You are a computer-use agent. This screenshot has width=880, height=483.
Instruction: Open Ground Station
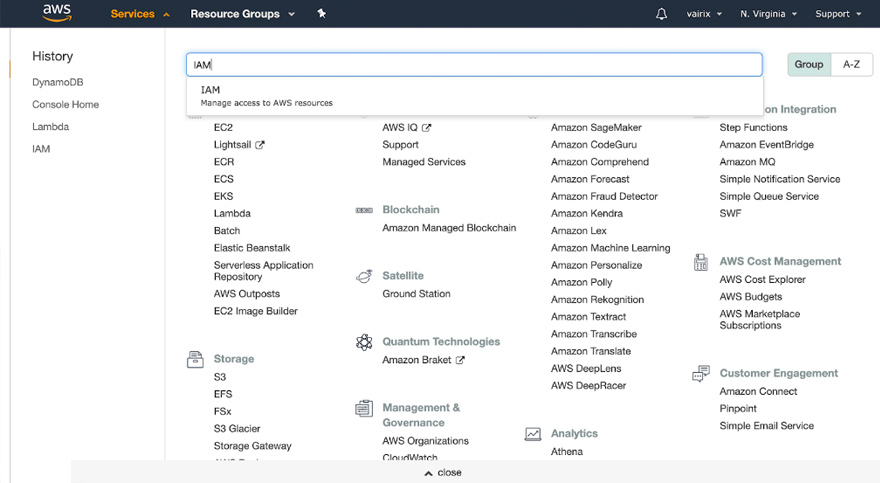click(x=416, y=294)
